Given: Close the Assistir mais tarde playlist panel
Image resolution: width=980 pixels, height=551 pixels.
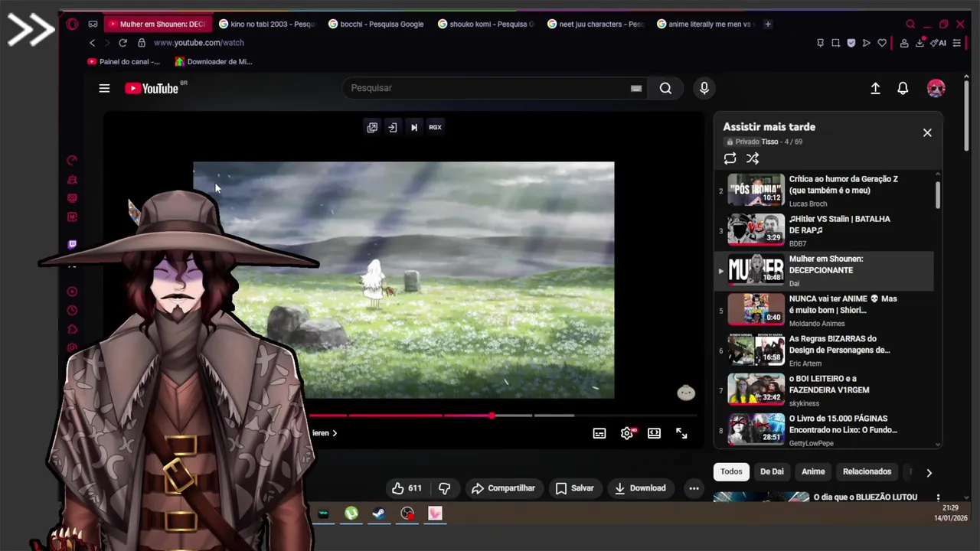Looking at the screenshot, I should click(x=927, y=132).
